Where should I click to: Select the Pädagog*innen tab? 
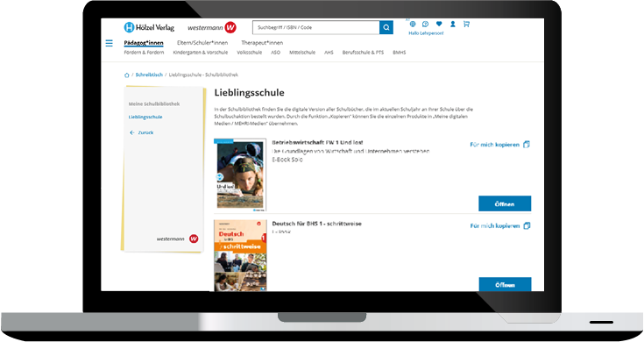click(144, 43)
